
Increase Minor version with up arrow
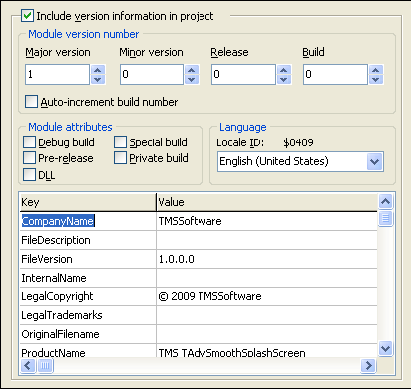(x=192, y=70)
